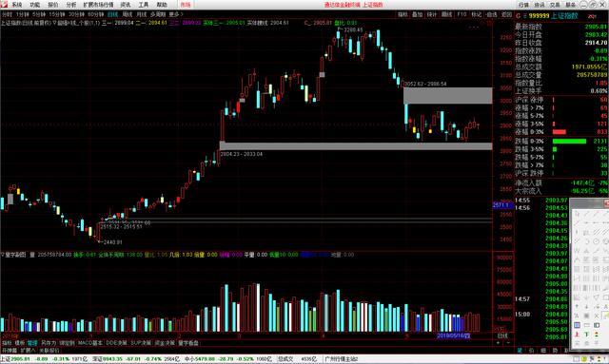Viewport: 609px width, 364px height.
Task: Click the 统计 statistics button
Action: 432,14
